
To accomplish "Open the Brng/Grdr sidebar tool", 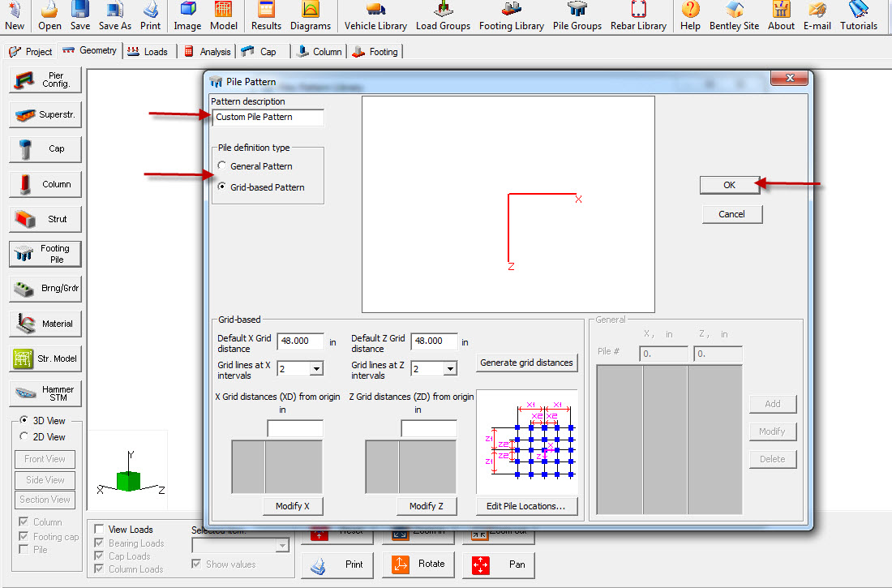I will point(45,289).
